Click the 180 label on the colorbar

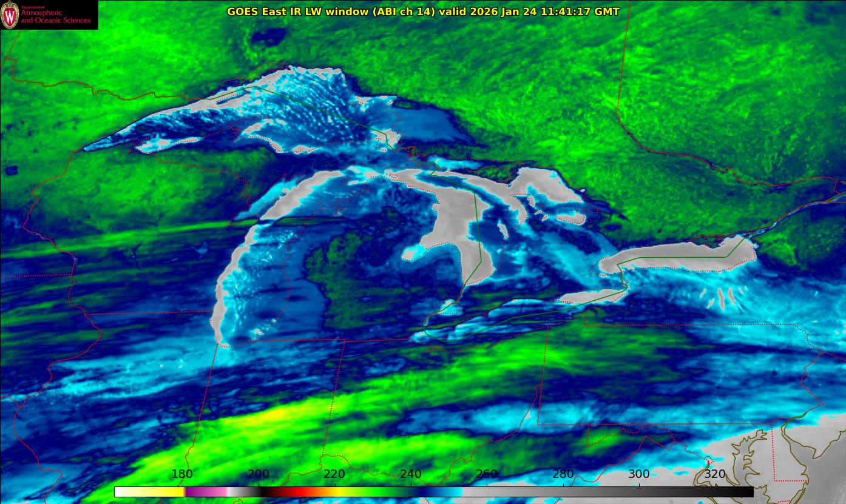point(182,474)
